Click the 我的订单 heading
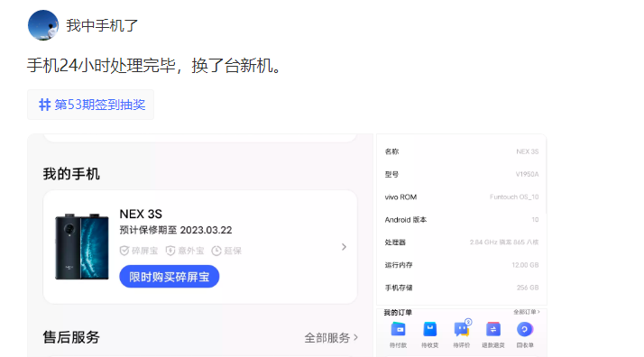Image resolution: width=644 pixels, height=357 pixels. point(398,313)
